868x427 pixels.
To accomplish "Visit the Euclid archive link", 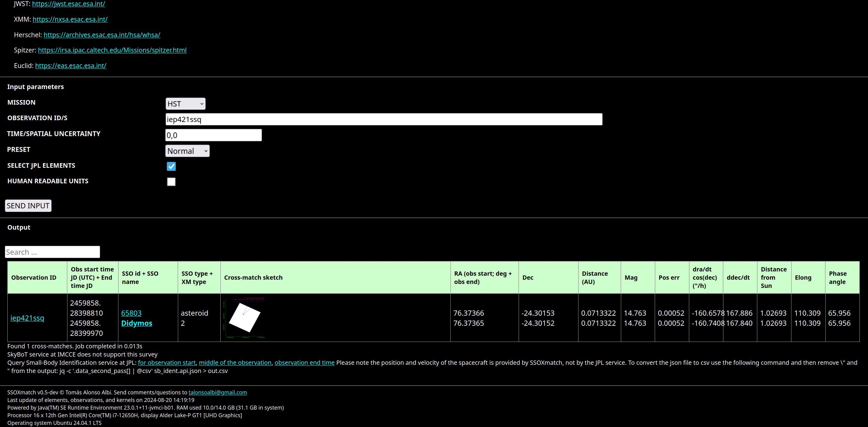I will point(70,66).
